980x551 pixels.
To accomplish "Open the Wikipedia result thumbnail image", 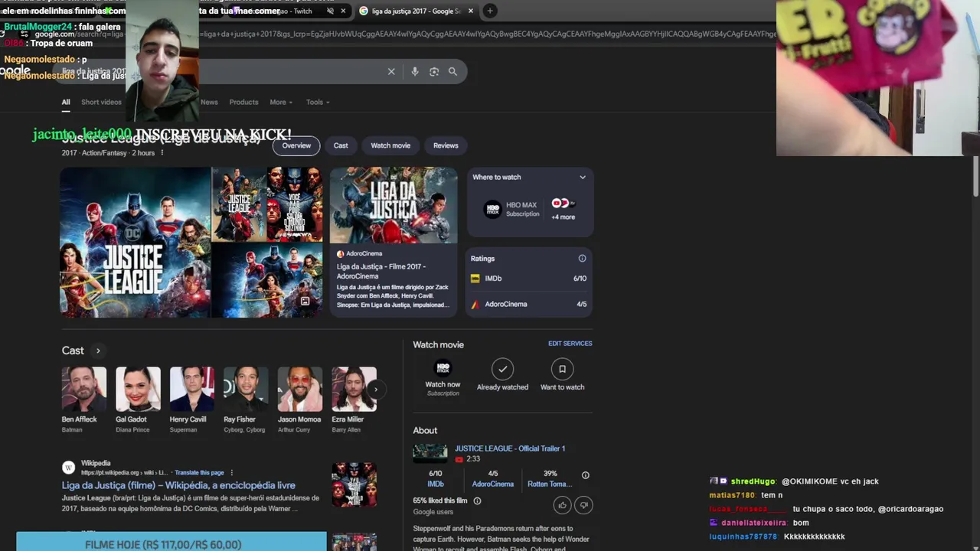I will click(354, 484).
